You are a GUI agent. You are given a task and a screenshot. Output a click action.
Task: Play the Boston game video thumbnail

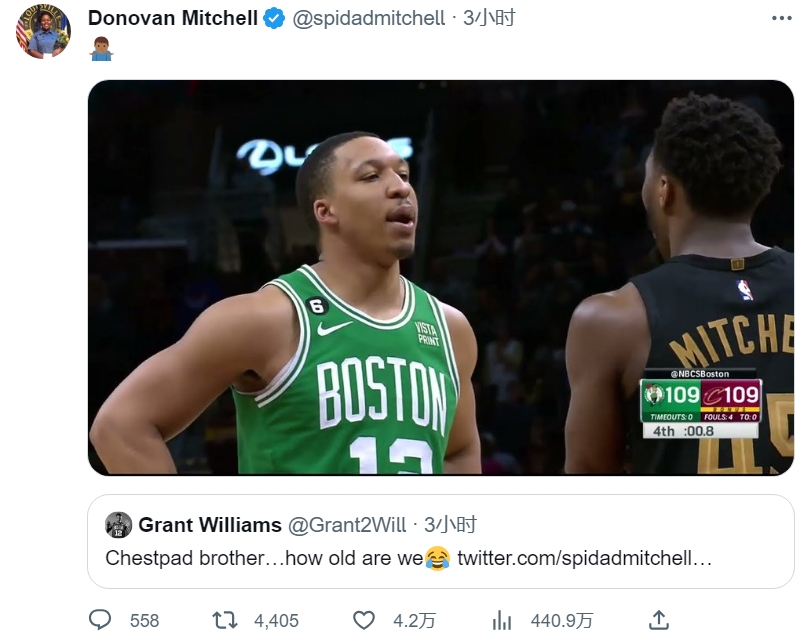(441, 278)
